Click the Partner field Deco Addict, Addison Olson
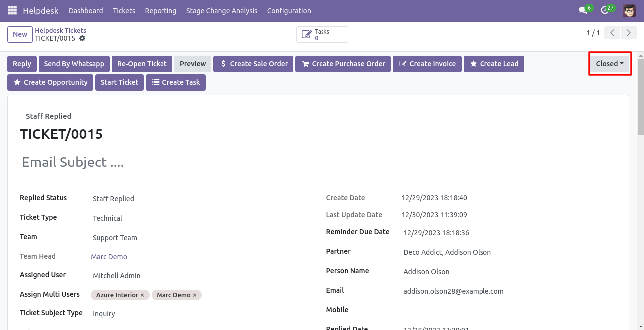This screenshot has height=330, width=644. point(447,252)
